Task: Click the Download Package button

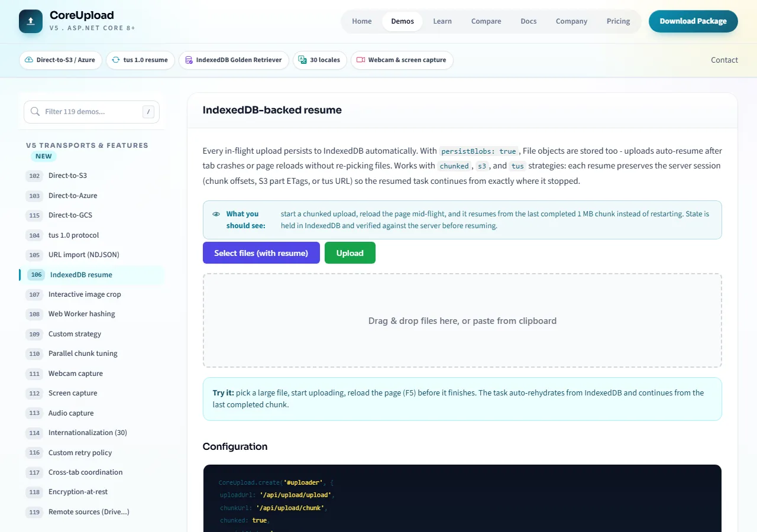Action: [693, 21]
